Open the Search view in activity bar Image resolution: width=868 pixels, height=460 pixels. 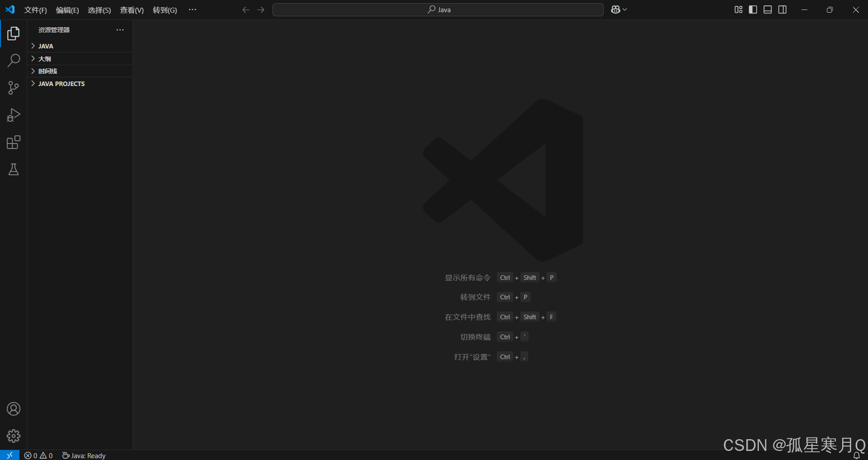[x=14, y=61]
